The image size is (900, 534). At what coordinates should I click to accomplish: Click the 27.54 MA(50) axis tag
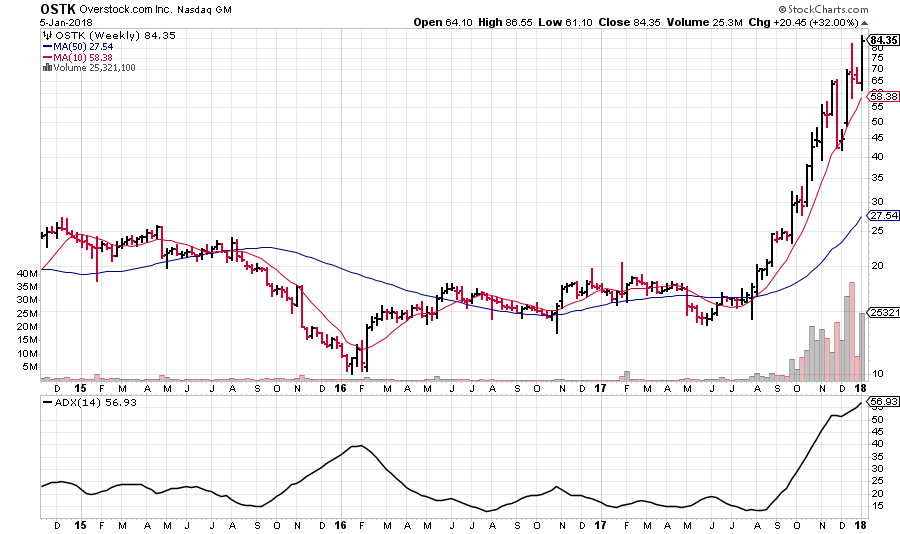883,215
